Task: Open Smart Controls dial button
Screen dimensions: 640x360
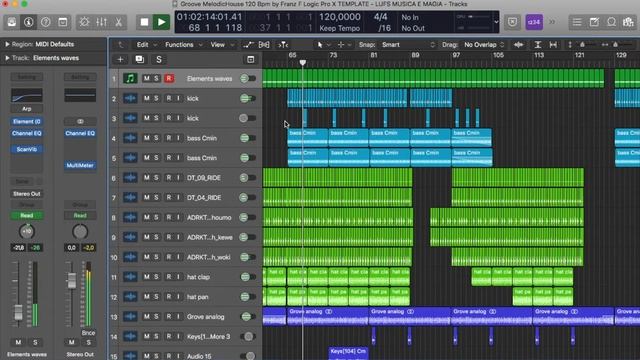Action: click(x=84, y=22)
